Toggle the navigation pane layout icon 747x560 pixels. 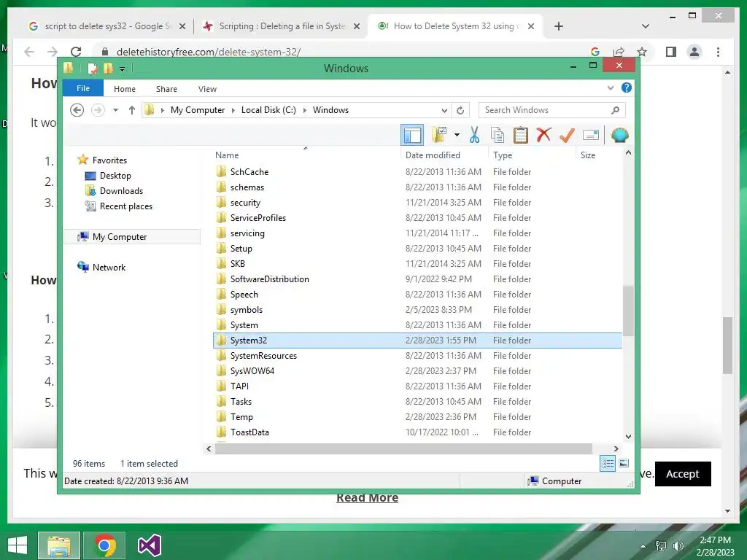(412, 135)
